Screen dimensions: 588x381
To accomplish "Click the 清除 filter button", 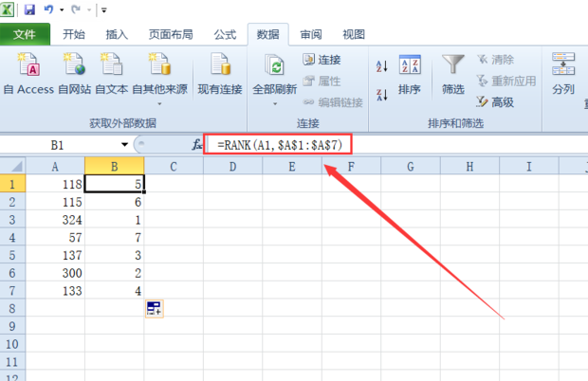I will pos(495,59).
